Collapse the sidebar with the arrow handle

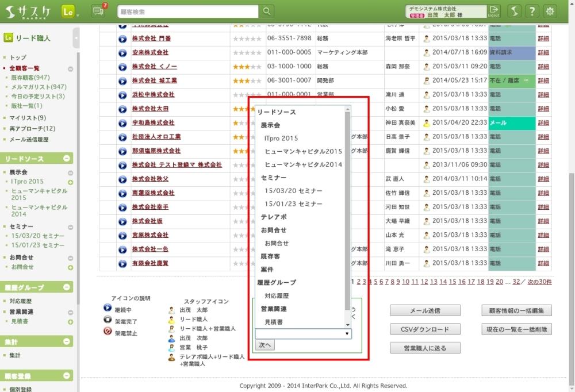[76, 38]
